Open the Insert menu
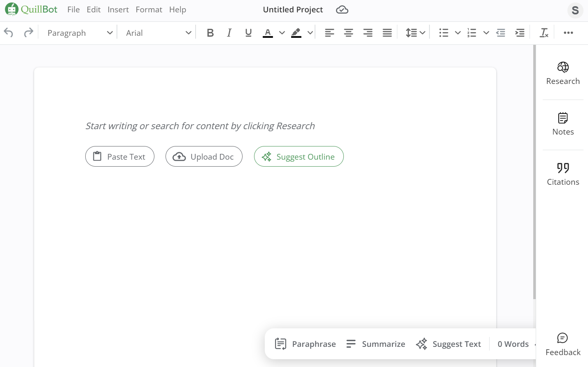The width and height of the screenshot is (588, 367). coord(118,9)
